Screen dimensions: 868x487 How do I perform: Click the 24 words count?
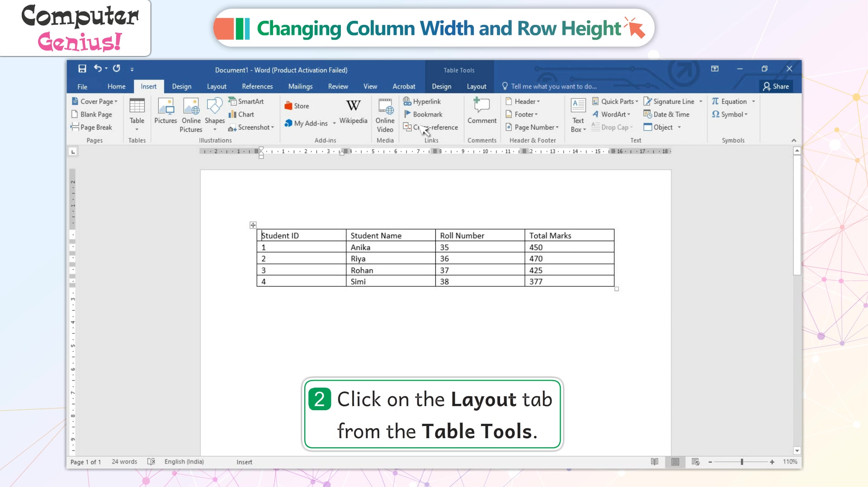124,462
